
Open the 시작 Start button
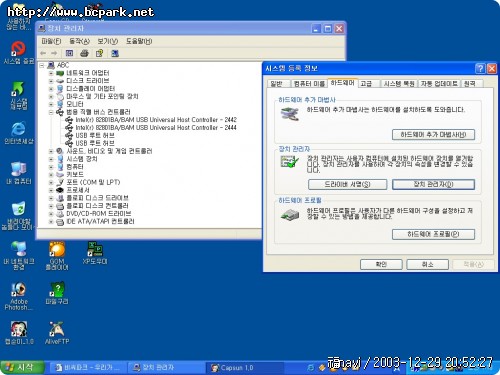click(x=22, y=367)
